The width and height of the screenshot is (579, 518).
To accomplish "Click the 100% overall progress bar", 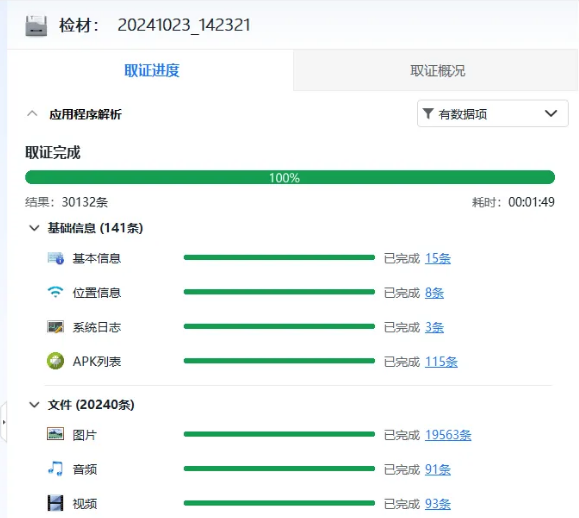I will [x=290, y=177].
